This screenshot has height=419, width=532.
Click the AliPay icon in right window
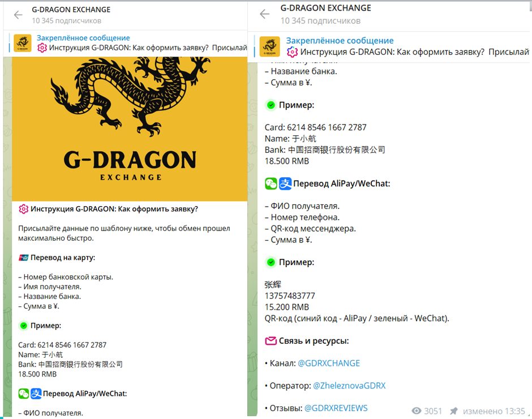pos(285,183)
